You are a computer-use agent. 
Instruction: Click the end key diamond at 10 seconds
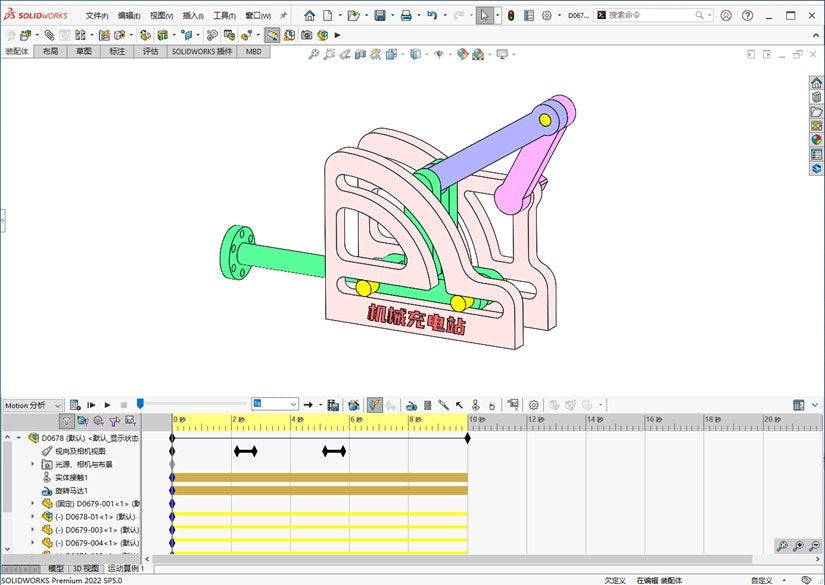(467, 438)
